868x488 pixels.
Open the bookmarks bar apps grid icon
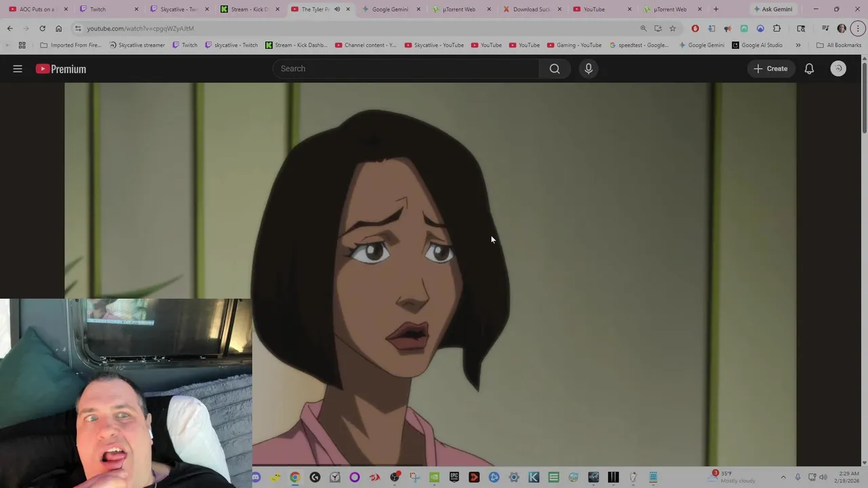click(x=22, y=45)
